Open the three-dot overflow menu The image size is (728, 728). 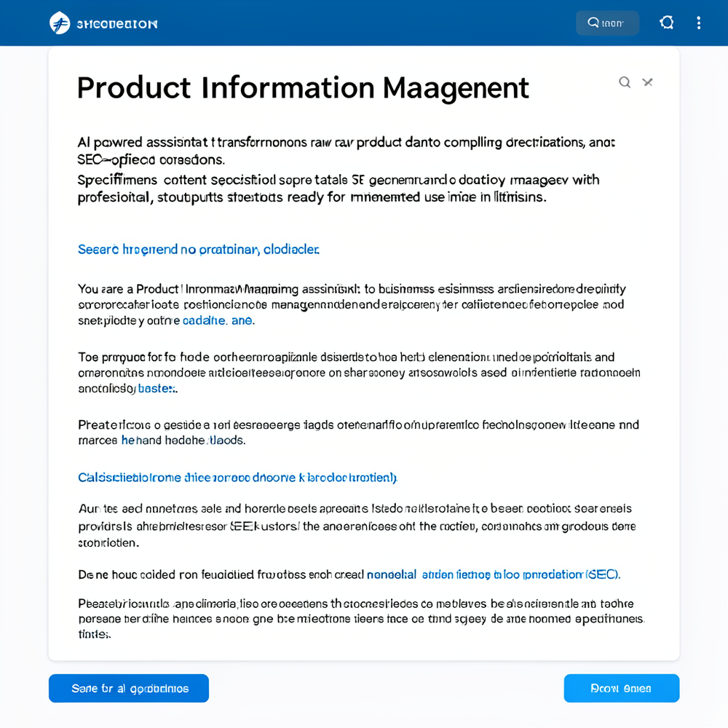[x=699, y=23]
